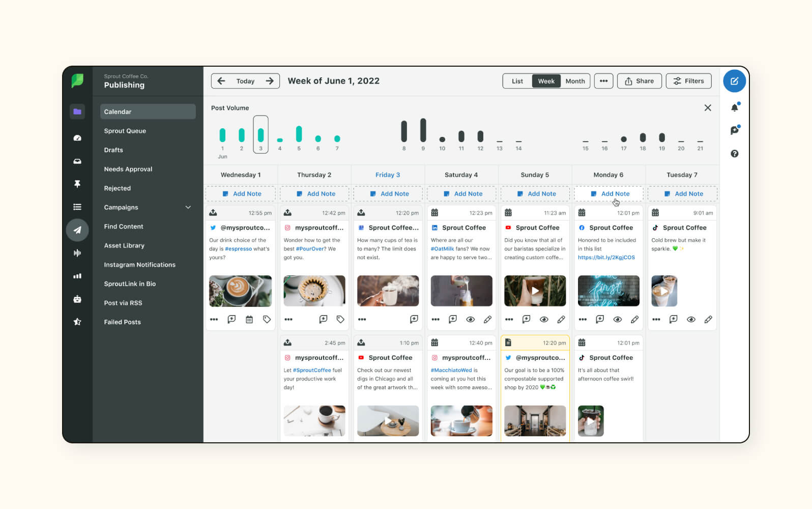Open the audio waveform Listening icon
The height and width of the screenshot is (509, 812).
click(x=77, y=253)
